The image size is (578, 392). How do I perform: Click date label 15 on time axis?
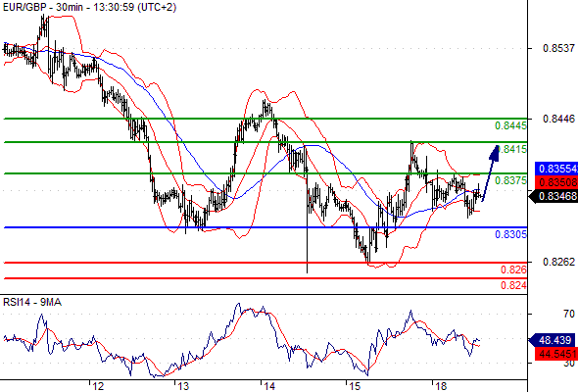point(355,386)
